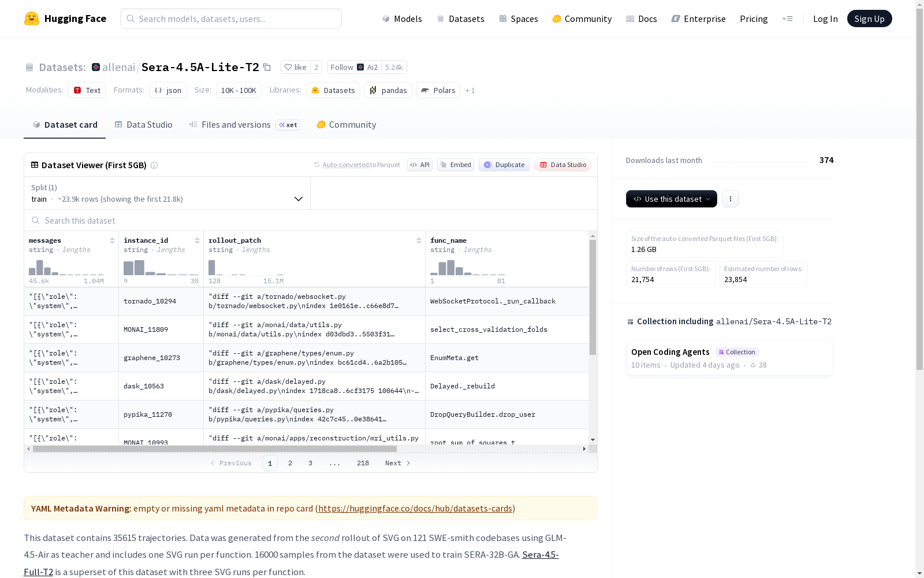Screen dimensions: 924x578
Task: Open the Pricing page
Action: click(x=754, y=18)
